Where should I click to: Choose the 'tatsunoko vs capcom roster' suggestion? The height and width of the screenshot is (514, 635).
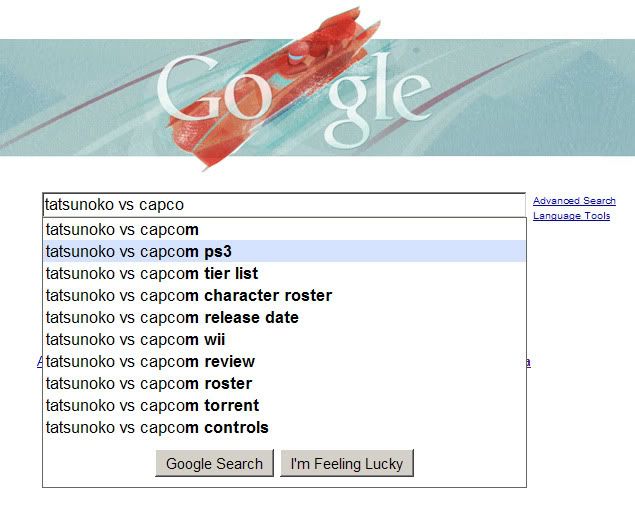click(149, 383)
